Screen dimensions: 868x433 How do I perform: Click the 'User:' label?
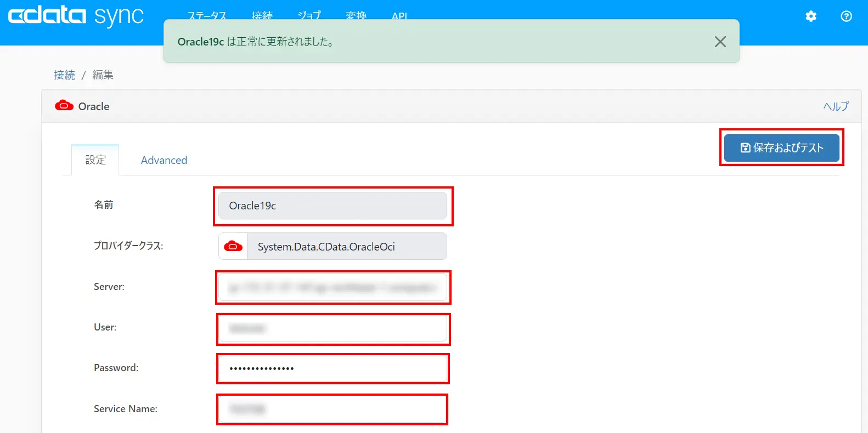105,327
